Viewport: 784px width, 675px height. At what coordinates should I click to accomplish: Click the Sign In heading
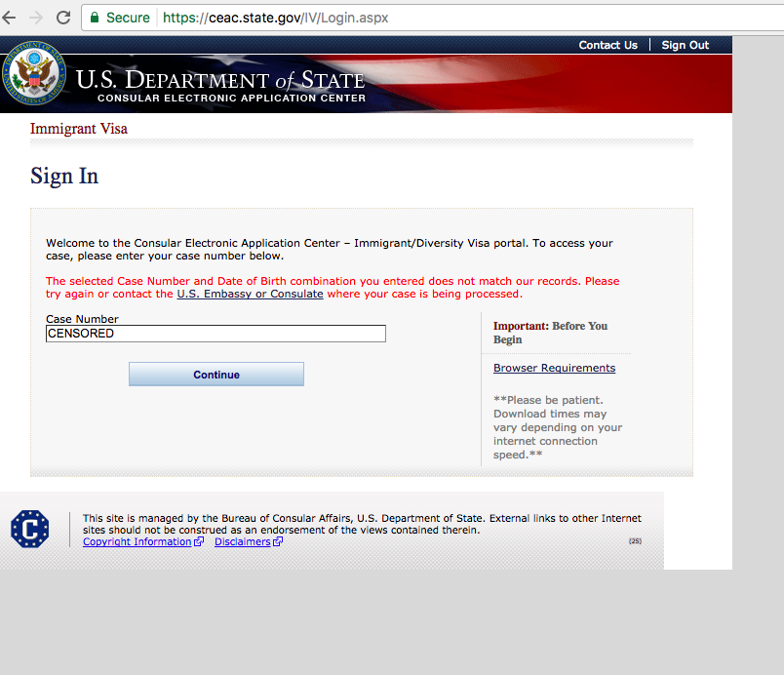pyautogui.click(x=64, y=176)
